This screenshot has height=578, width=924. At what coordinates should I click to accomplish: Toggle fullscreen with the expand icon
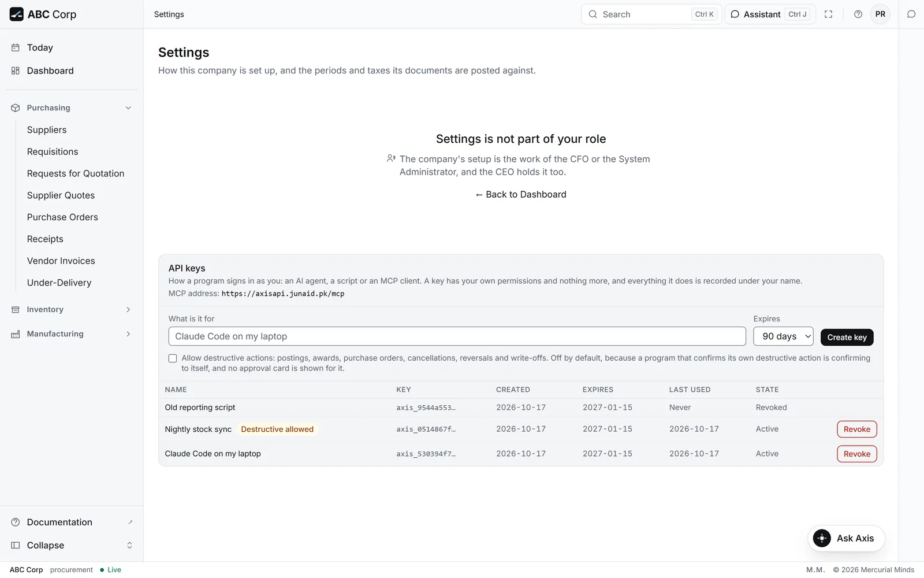(828, 14)
